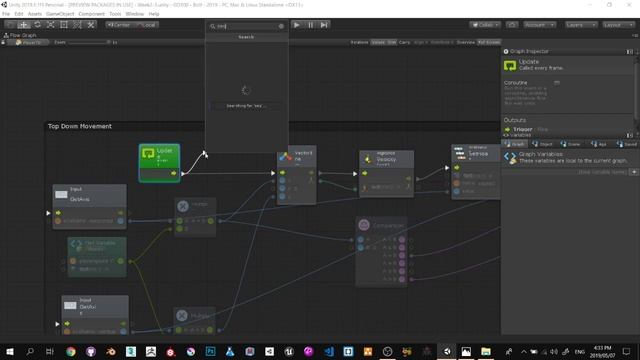Select the Hand tool in Unity toolbar
Viewport: 640px width, 360px height.
[x=10, y=25]
